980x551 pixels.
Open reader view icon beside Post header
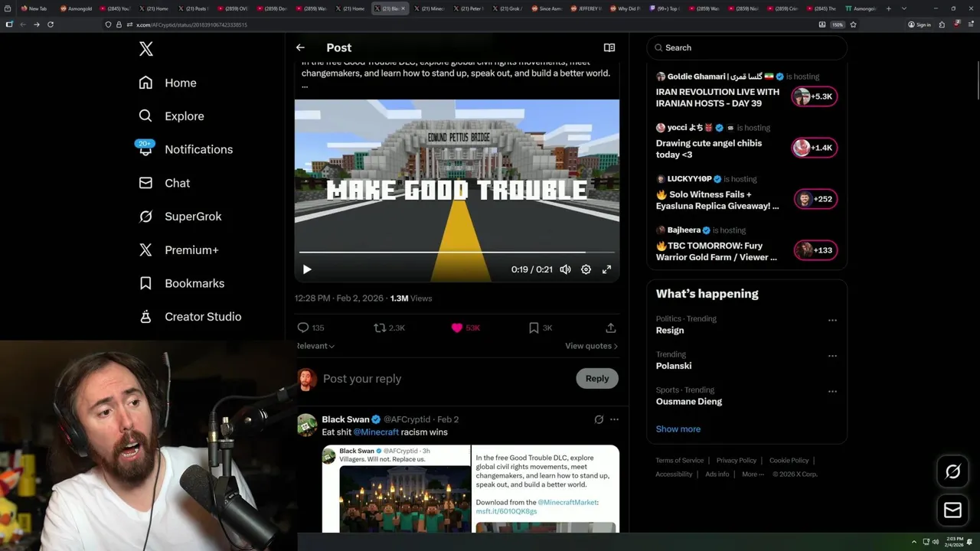click(609, 47)
